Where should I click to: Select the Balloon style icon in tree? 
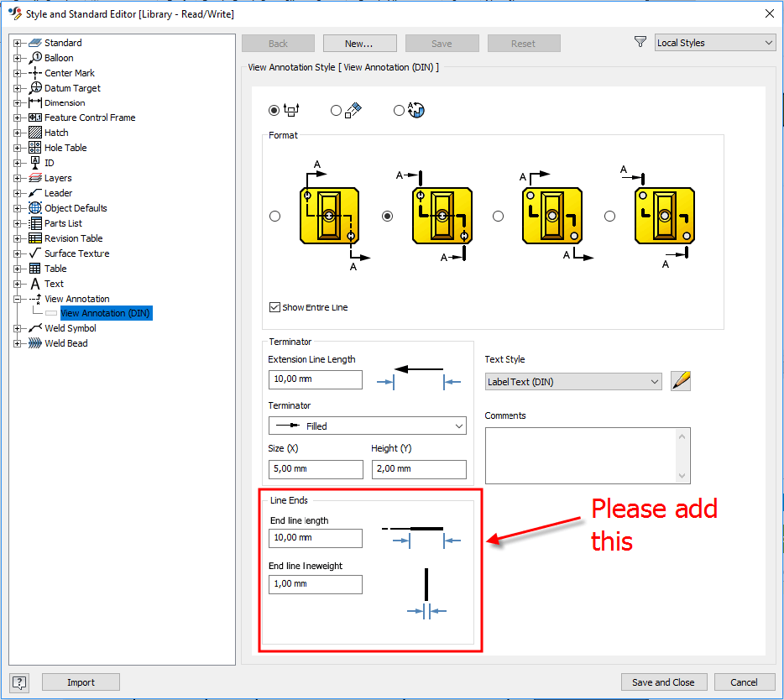coord(34,57)
